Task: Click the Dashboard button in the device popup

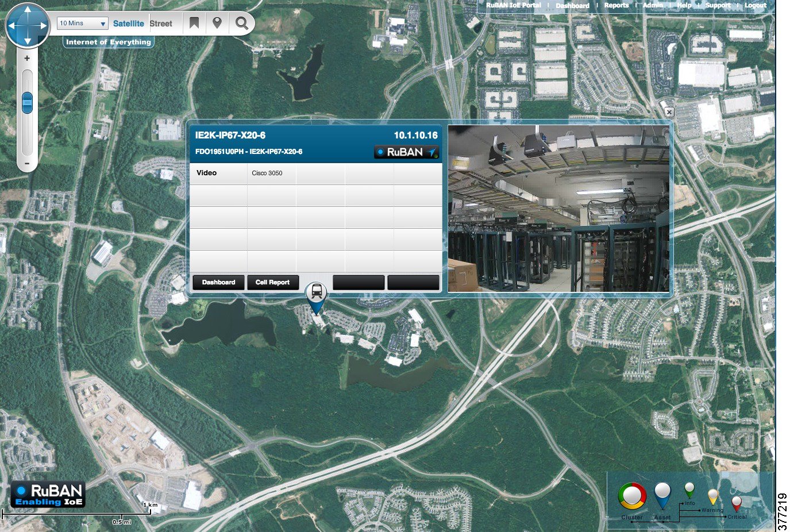Action: coord(219,282)
